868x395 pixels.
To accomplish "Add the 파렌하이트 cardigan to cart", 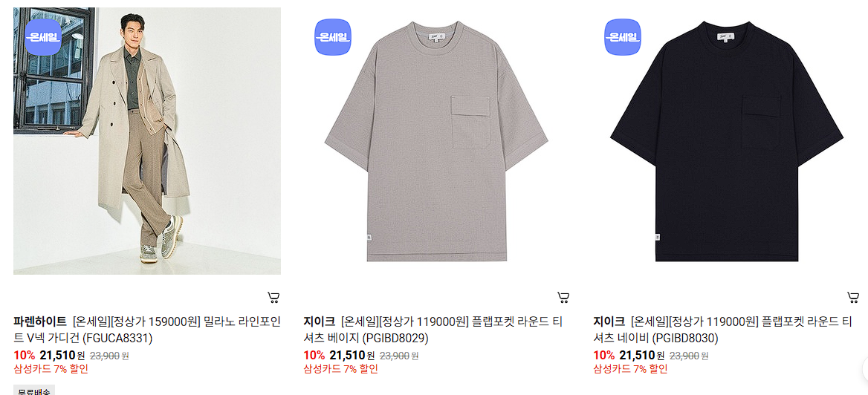I will pyautogui.click(x=273, y=298).
